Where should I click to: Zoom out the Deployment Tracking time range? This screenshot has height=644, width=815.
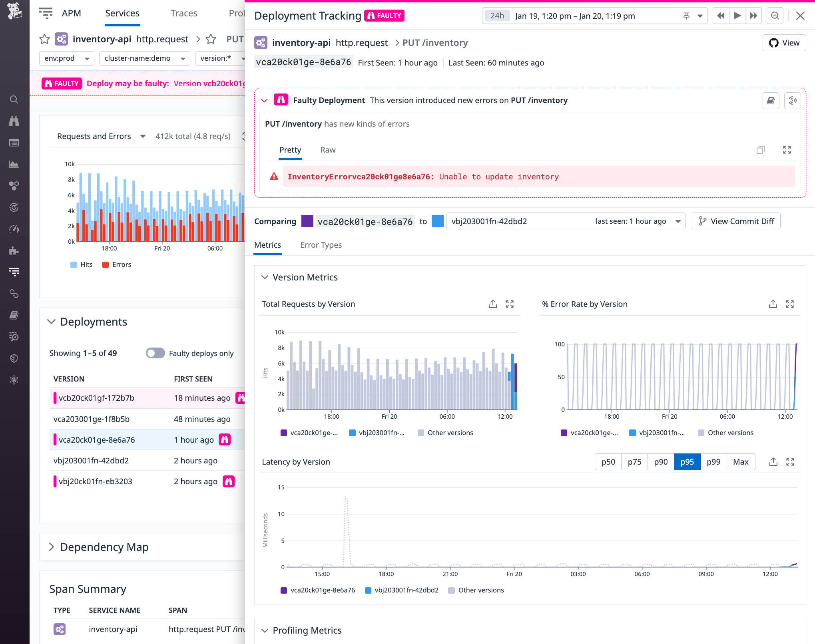(x=775, y=16)
